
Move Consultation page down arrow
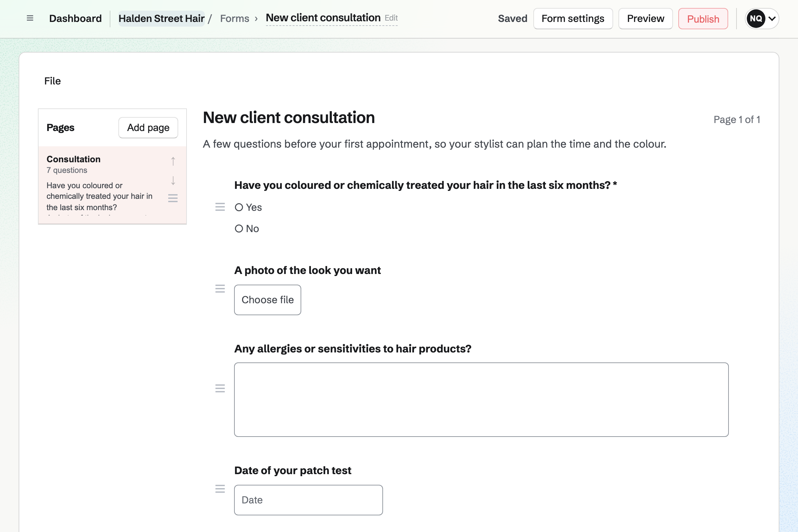click(173, 181)
